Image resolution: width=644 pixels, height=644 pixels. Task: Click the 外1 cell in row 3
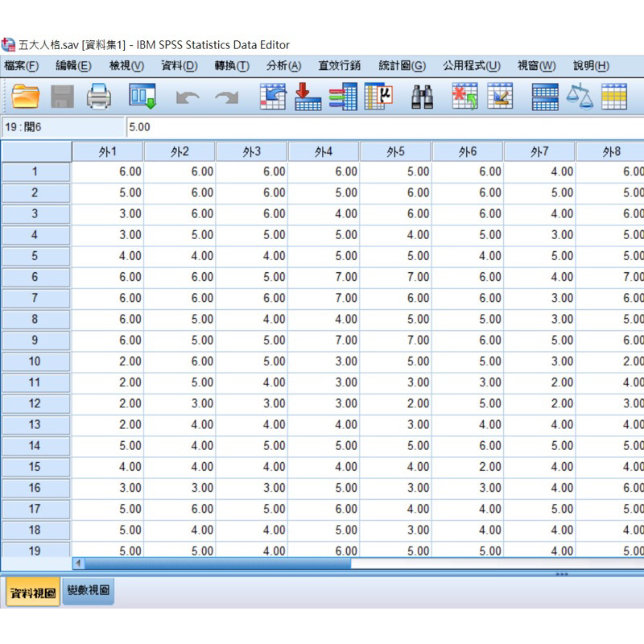pyautogui.click(x=108, y=213)
